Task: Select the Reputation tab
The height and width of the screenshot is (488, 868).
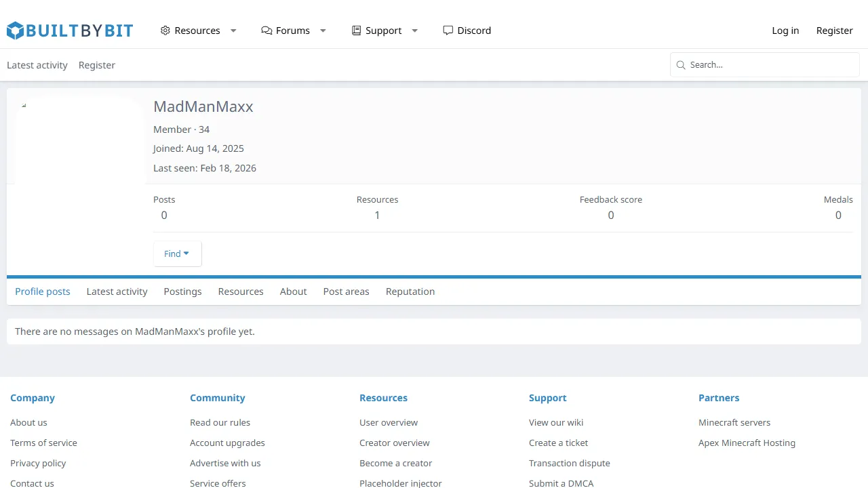Action: click(410, 291)
